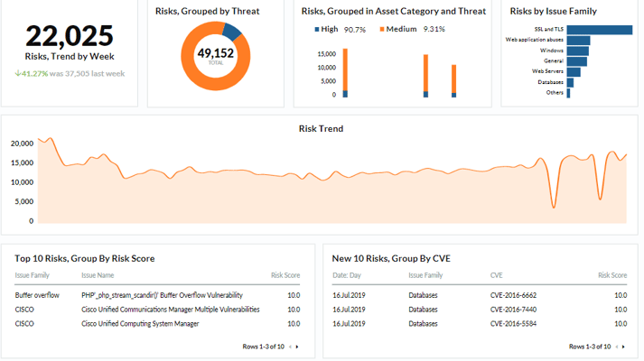This screenshot has height=361, width=644.
Task: Select the Web application abuses bar
Action: pos(578,41)
